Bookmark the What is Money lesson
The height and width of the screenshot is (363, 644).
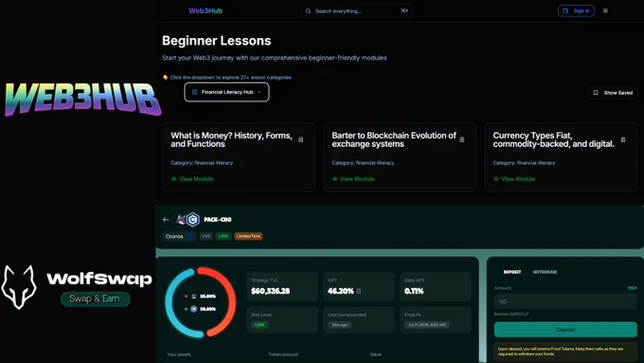click(x=300, y=139)
